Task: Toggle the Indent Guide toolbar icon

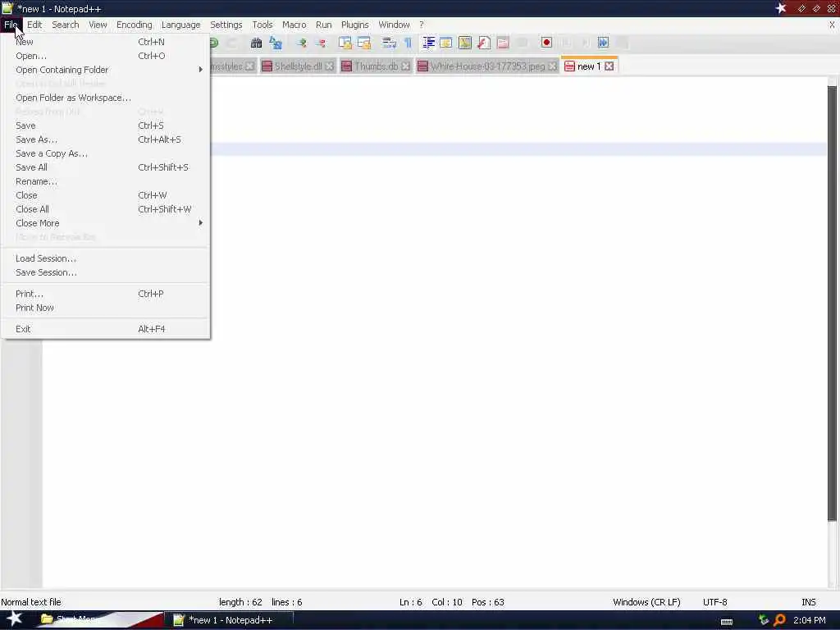Action: pyautogui.click(x=428, y=43)
